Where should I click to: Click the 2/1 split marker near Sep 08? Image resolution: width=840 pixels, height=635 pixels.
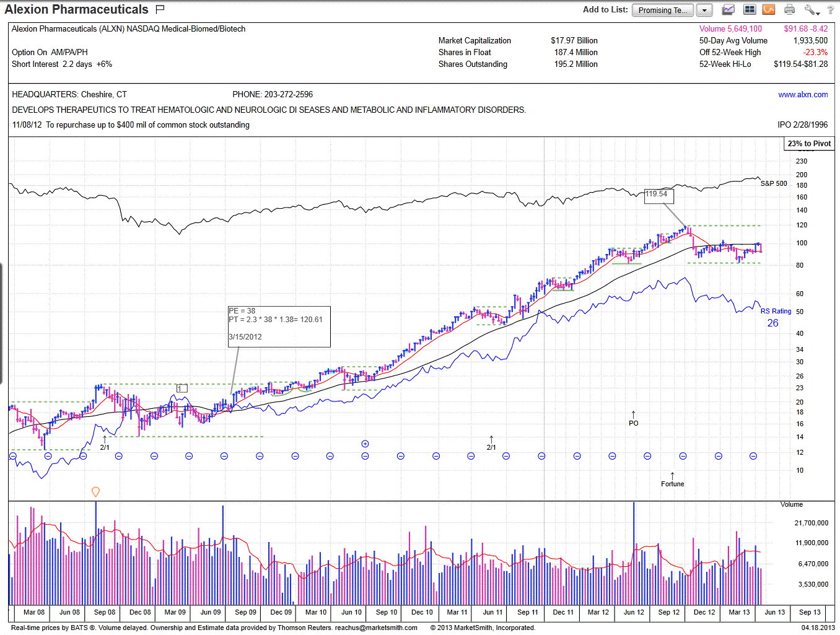pyautogui.click(x=105, y=443)
